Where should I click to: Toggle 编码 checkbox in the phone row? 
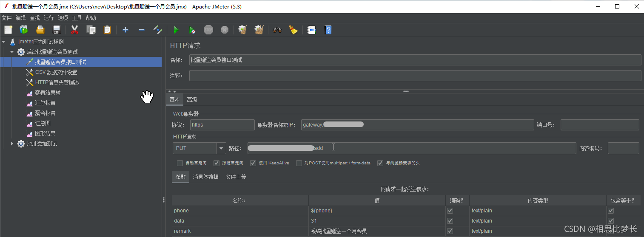(450, 211)
